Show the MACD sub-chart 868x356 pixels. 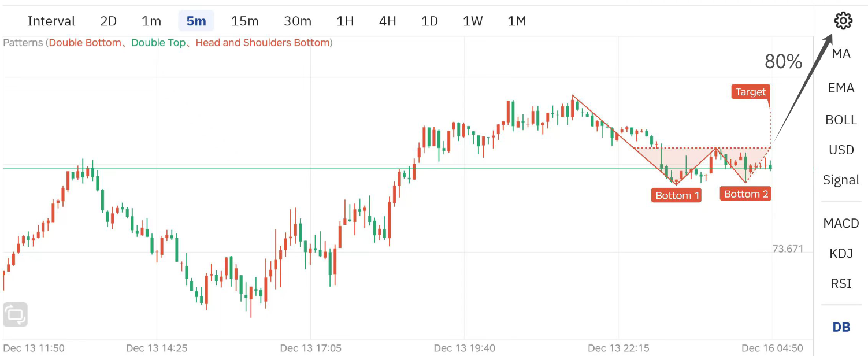click(841, 224)
